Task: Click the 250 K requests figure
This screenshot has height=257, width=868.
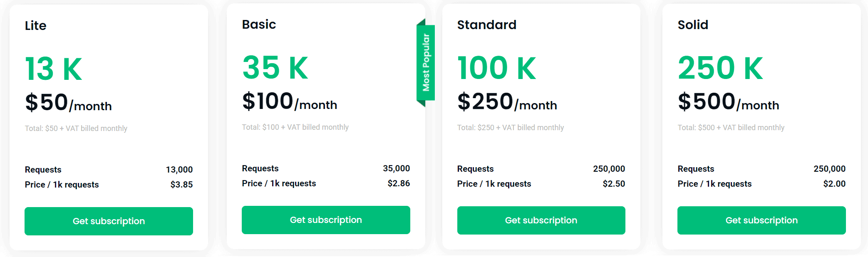Action: (720, 68)
